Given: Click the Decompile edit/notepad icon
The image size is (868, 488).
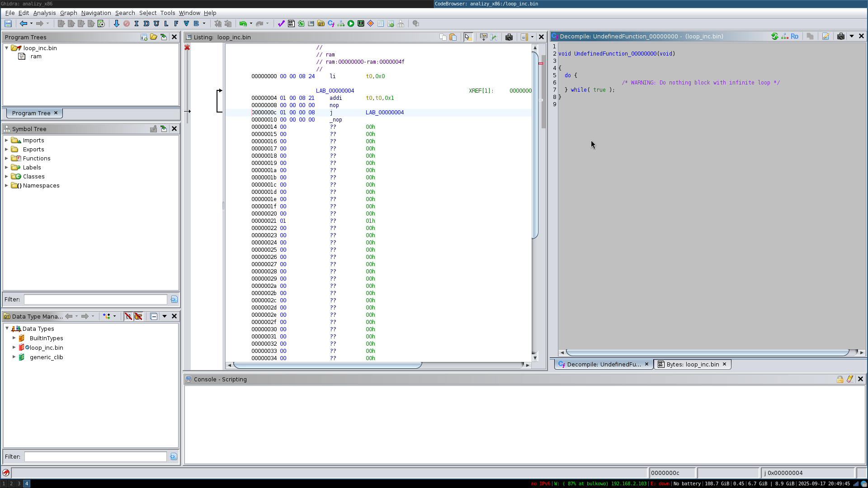Looking at the screenshot, I should point(826,36).
